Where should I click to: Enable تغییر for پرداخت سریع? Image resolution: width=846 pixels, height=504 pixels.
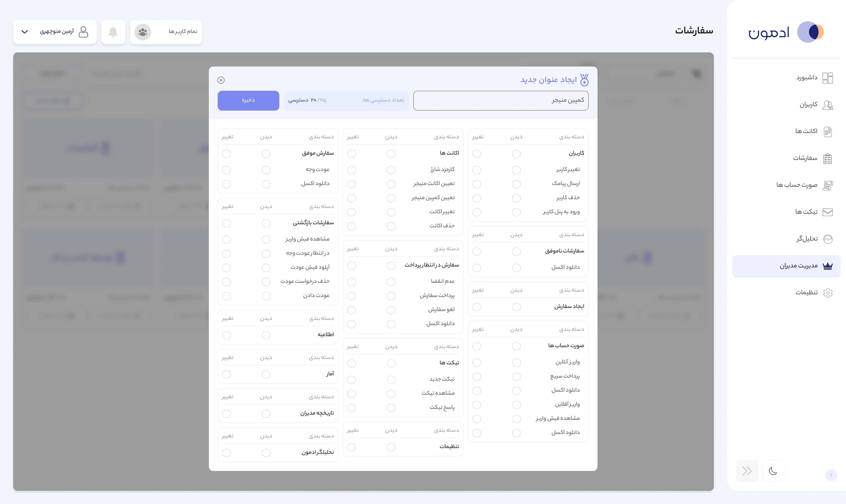click(476, 377)
